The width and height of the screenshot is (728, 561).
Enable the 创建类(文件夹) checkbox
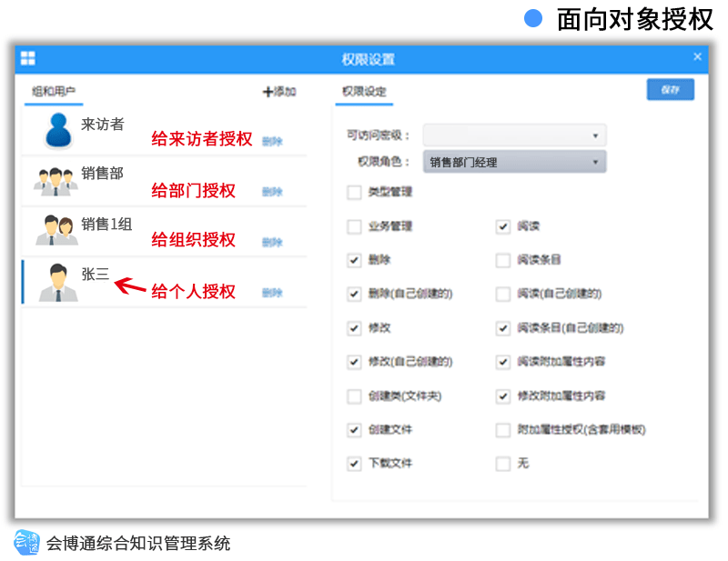[x=354, y=396]
